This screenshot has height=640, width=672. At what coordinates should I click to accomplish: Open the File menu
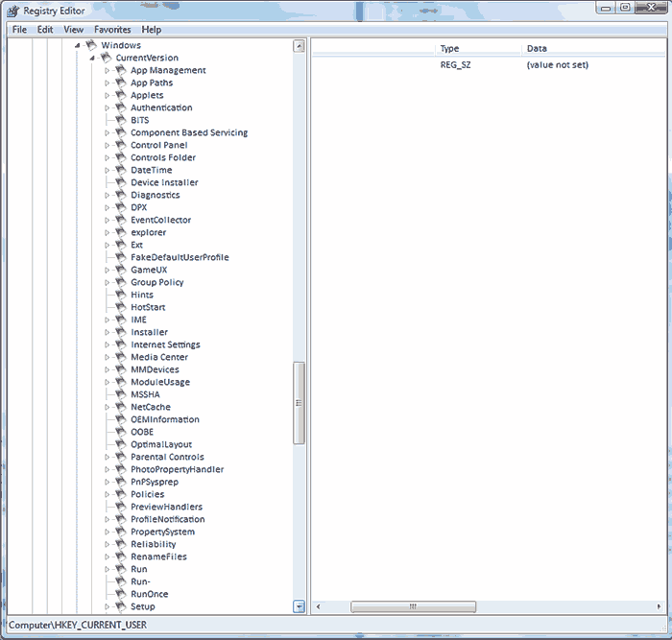click(x=19, y=30)
